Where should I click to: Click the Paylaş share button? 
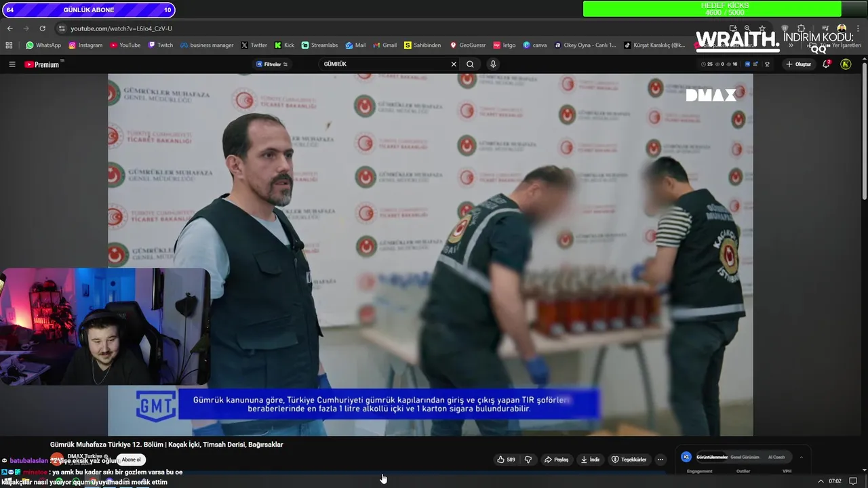coord(557,460)
